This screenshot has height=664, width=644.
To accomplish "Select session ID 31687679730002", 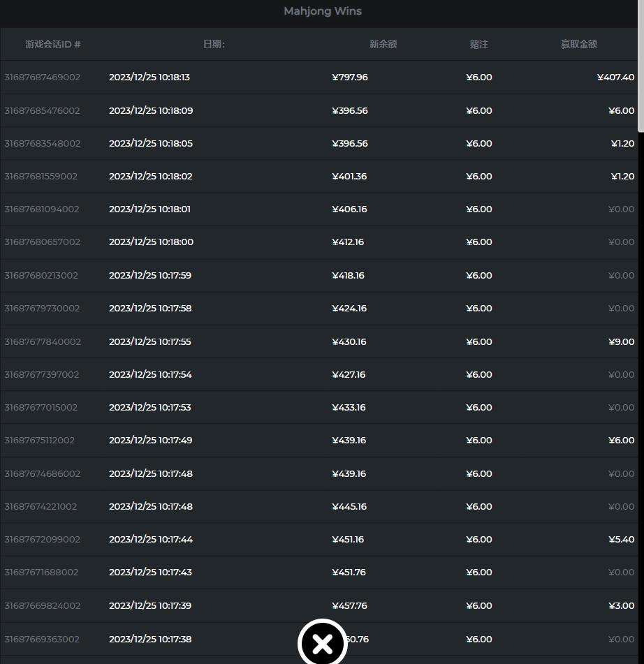I will 43,309.
